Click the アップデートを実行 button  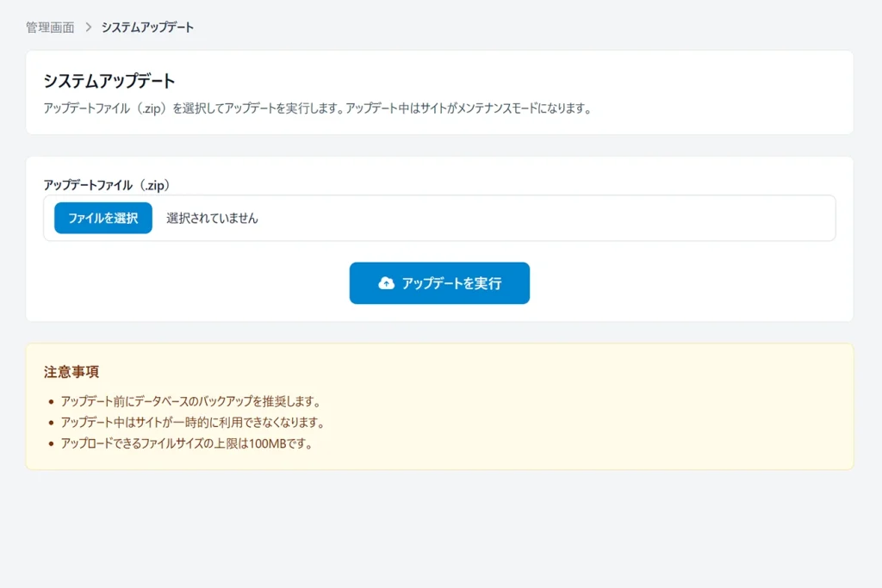(x=439, y=283)
